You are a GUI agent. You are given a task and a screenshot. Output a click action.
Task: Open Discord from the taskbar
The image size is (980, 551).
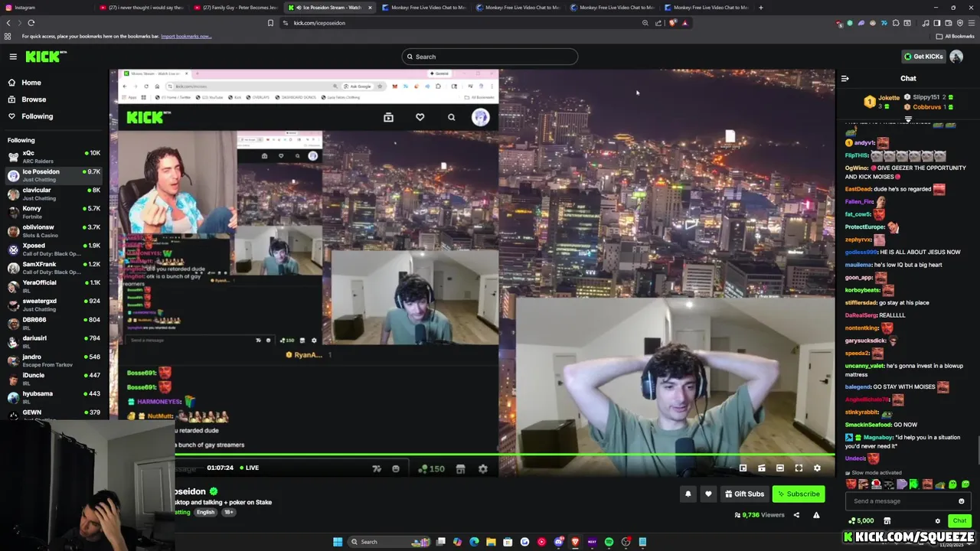(x=558, y=542)
